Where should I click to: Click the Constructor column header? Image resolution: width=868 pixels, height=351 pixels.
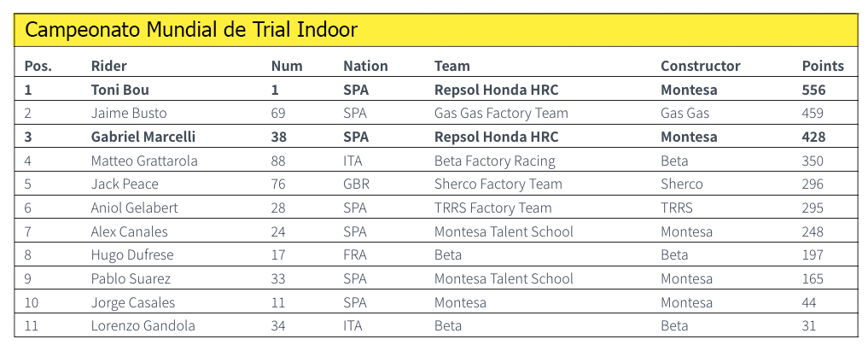tap(700, 66)
